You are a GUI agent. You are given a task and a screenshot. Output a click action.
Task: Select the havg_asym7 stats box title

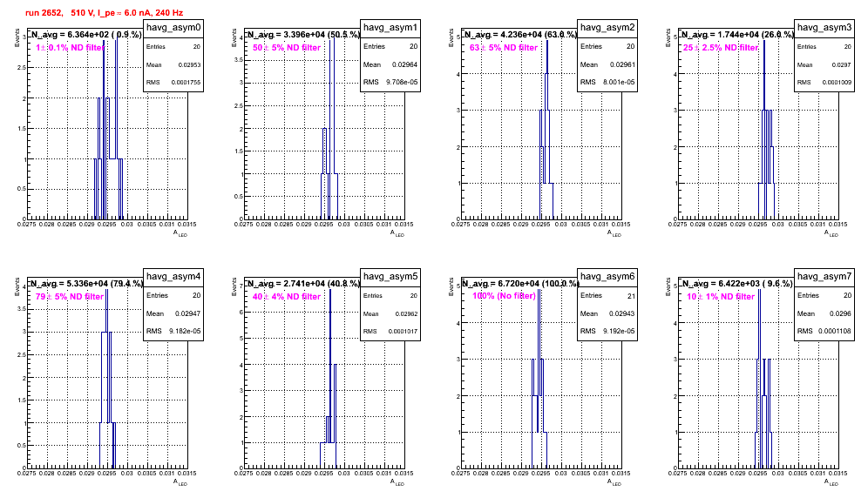[824, 276]
